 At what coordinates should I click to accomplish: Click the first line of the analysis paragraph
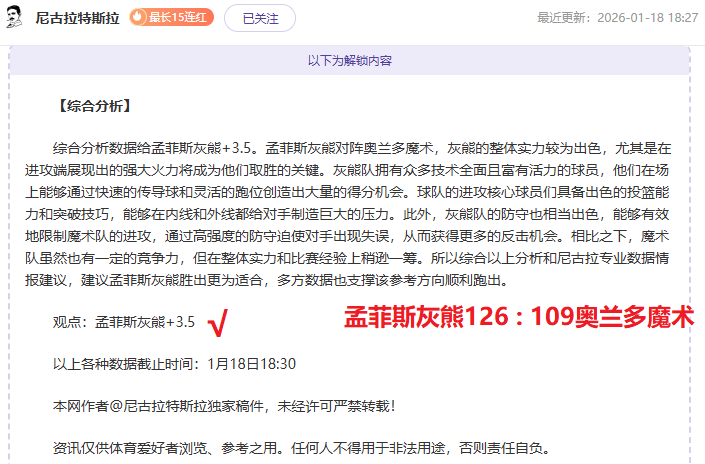tap(362, 146)
